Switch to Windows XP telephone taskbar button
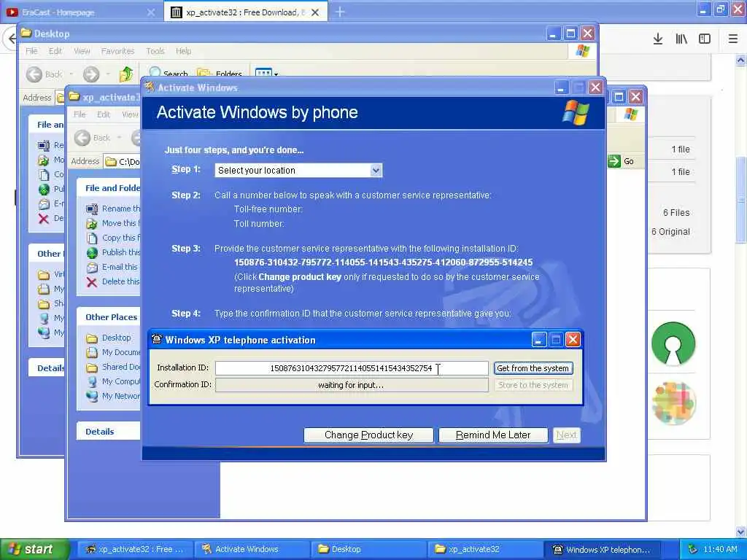Image resolution: width=747 pixels, height=560 pixels. [x=603, y=549]
